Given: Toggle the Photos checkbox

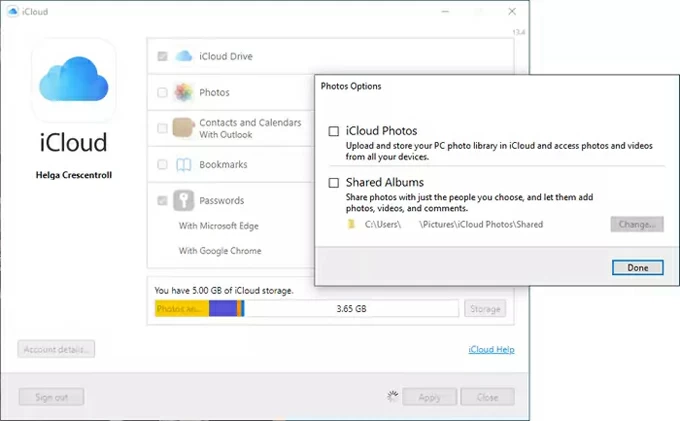Looking at the screenshot, I should [x=162, y=93].
